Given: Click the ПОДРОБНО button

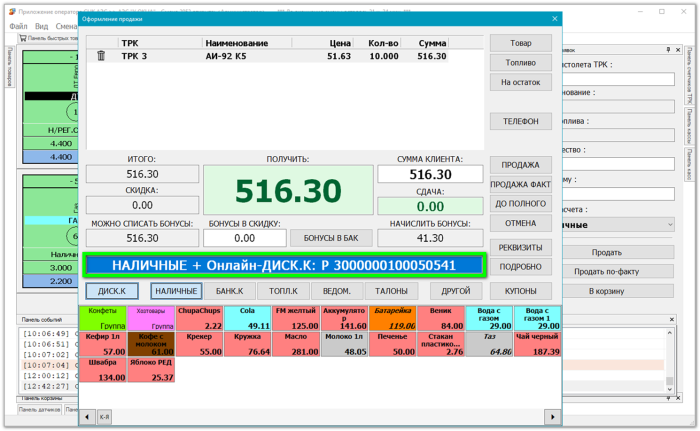Looking at the screenshot, I should coord(521,267).
